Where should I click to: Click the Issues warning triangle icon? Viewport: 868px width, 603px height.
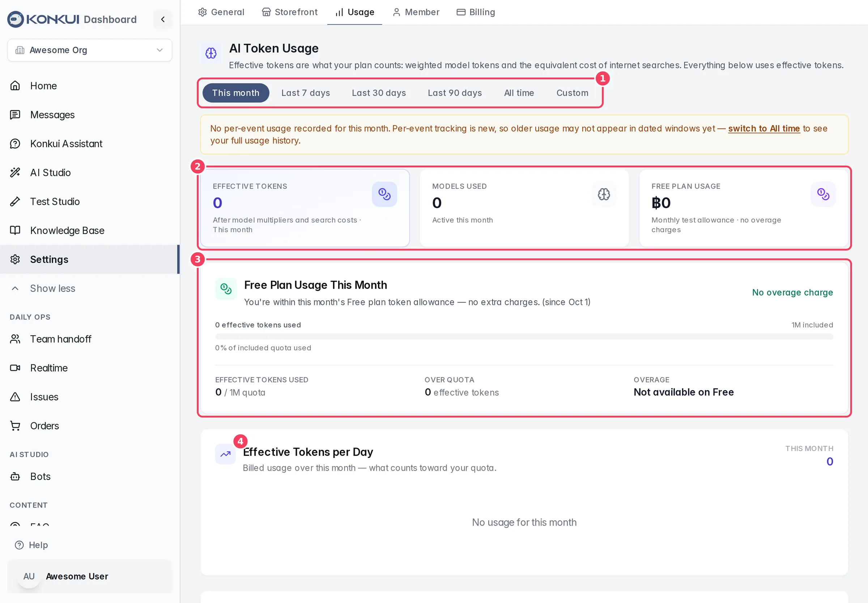tap(15, 397)
